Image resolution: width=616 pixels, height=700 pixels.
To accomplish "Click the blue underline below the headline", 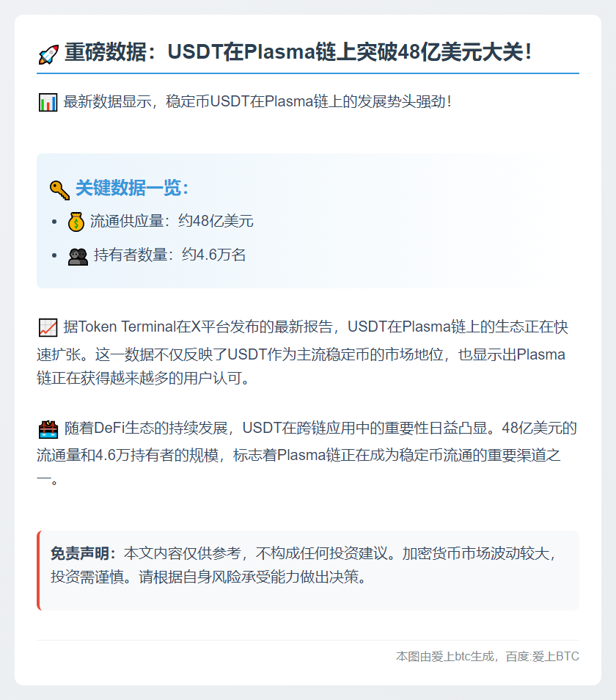I will point(308,73).
